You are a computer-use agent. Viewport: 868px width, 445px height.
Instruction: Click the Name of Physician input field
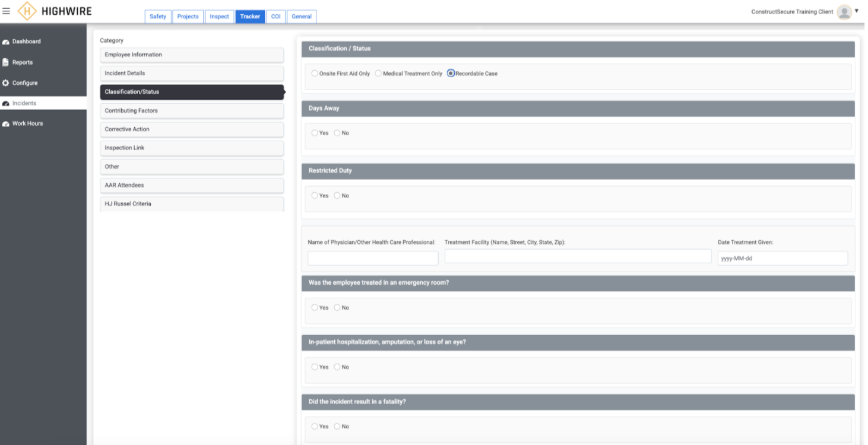[373, 258]
